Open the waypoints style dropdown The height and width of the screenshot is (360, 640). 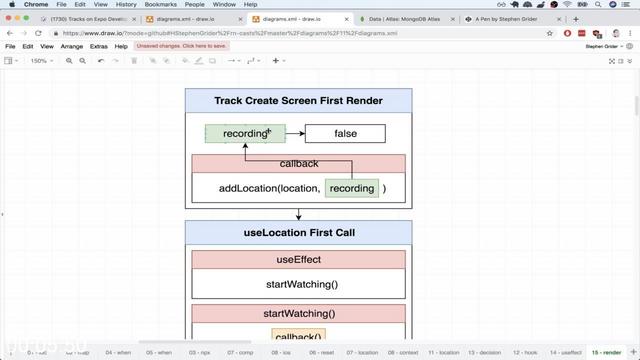click(253, 61)
